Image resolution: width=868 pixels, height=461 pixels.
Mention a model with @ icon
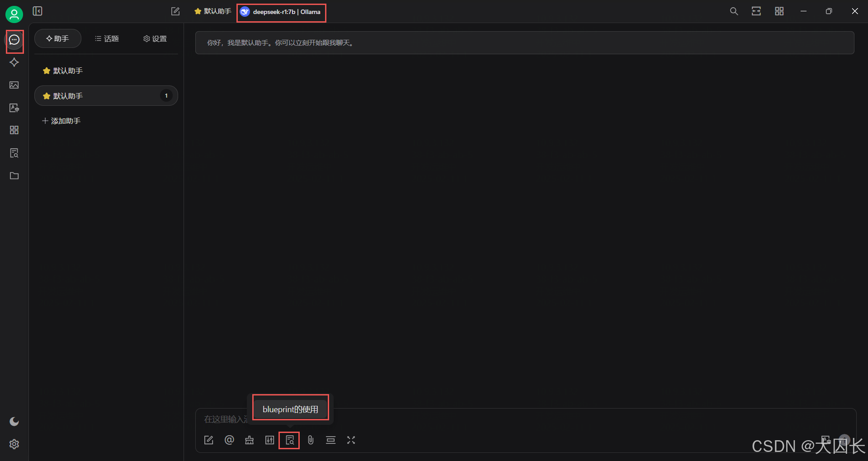(229, 440)
